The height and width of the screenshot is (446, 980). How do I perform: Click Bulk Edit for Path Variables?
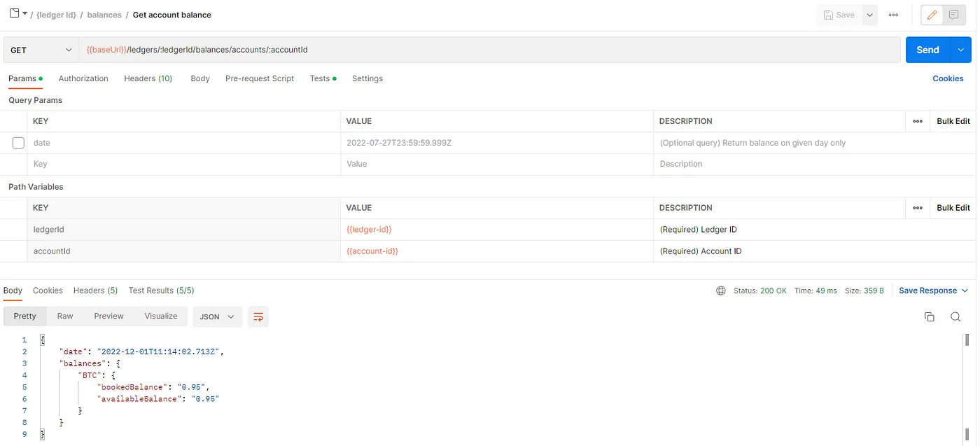tap(953, 208)
